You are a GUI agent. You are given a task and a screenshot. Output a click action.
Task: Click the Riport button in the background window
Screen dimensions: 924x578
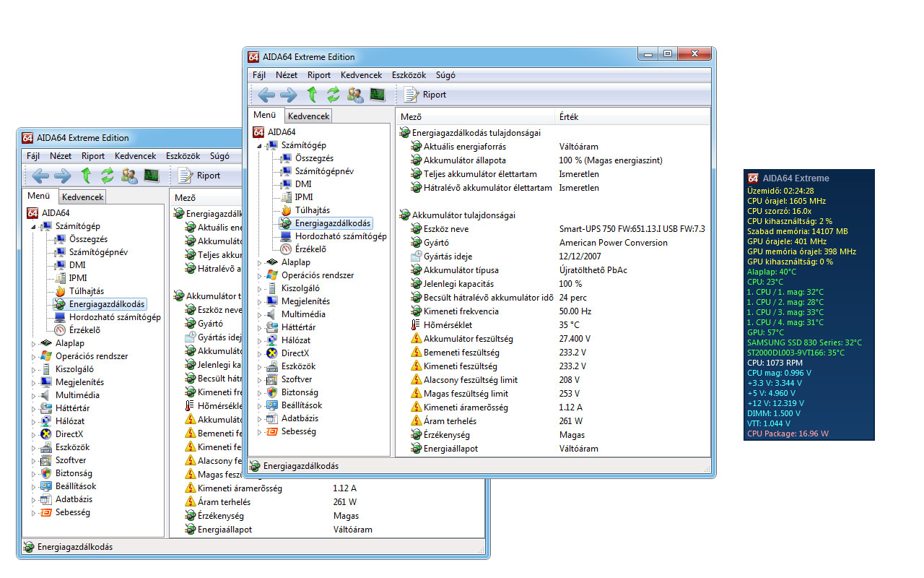(200, 176)
